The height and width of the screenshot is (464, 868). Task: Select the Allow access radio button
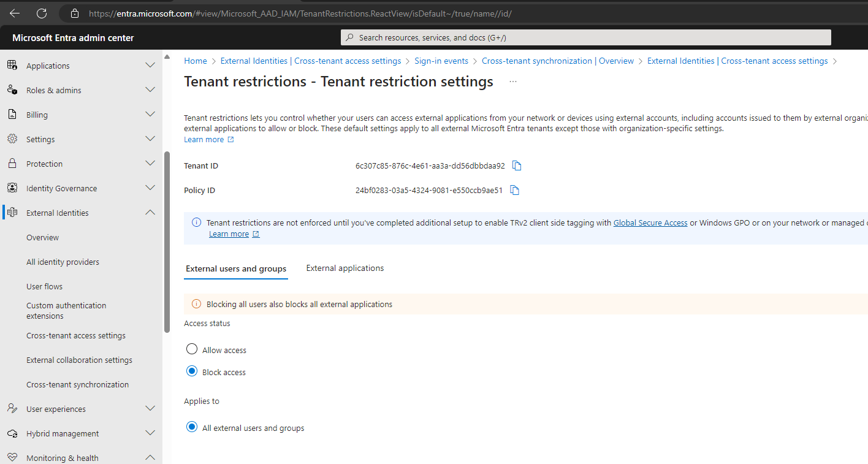(x=192, y=349)
